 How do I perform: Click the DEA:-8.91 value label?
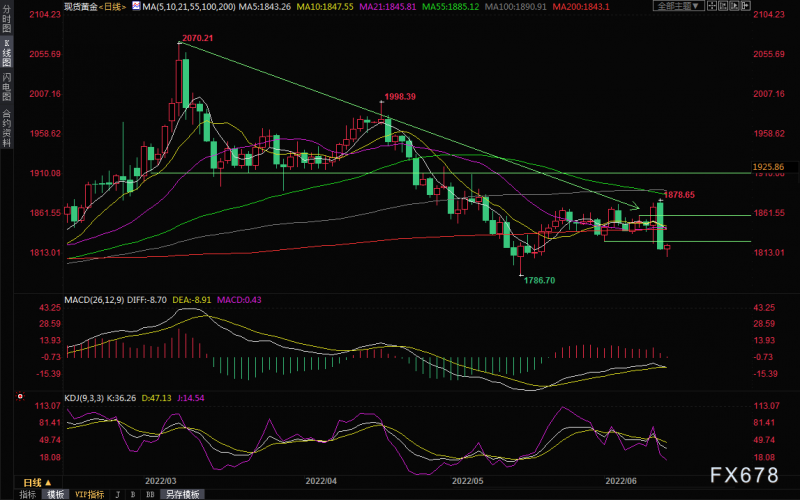(x=191, y=300)
